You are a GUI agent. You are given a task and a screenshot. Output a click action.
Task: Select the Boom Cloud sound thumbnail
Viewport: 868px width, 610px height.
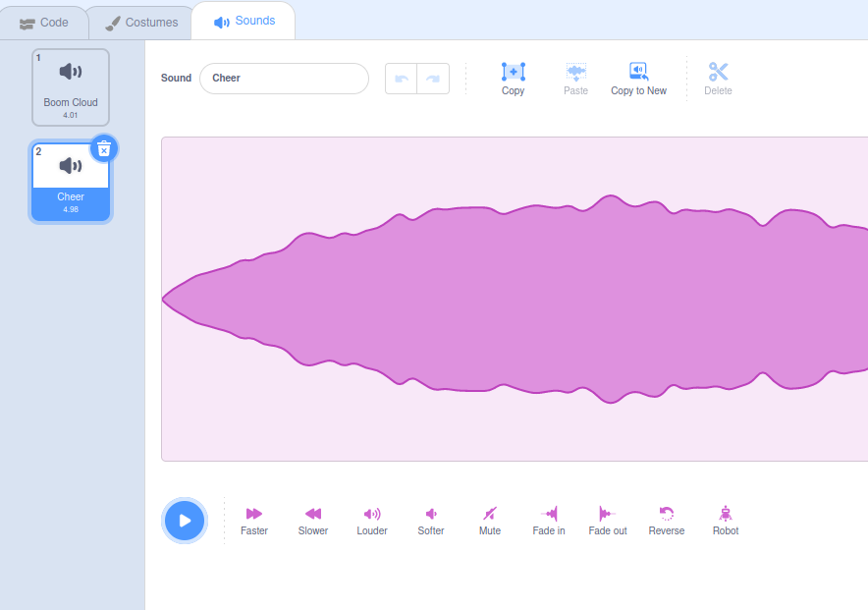[x=71, y=87]
